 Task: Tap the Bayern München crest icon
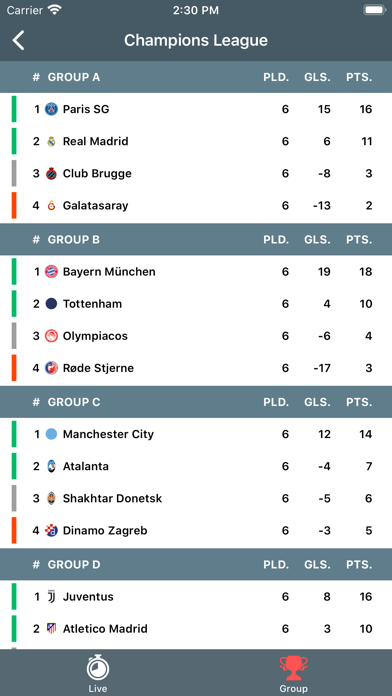tap(51, 271)
